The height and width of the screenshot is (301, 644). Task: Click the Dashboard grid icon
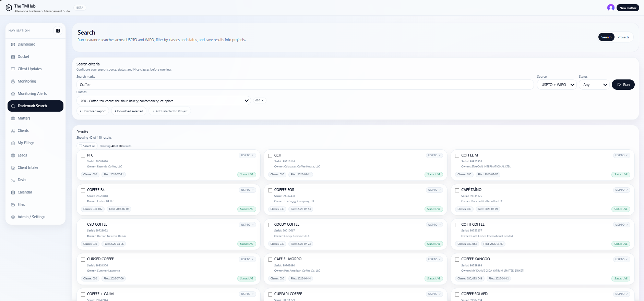13,45
